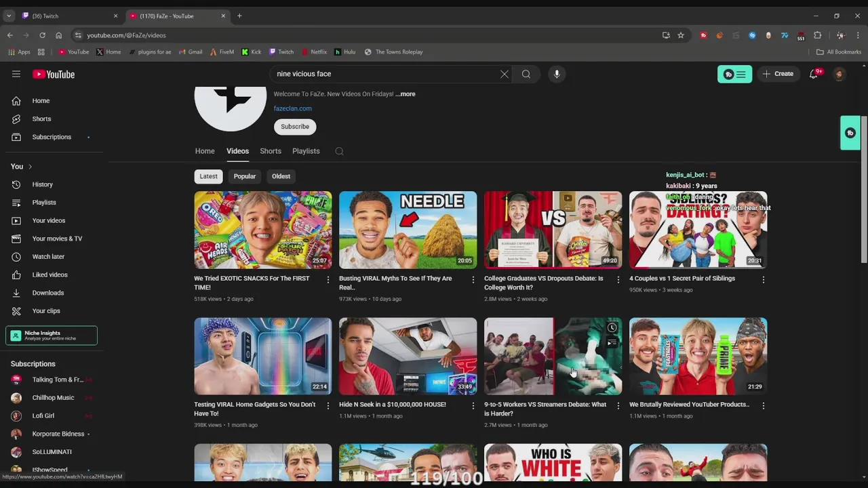
Task: Open Niche Insights panel
Action: (52, 335)
